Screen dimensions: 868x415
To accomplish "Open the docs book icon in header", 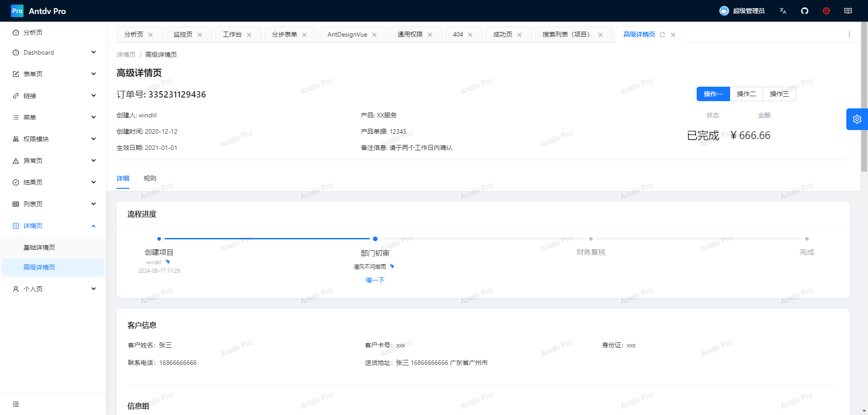I will click(x=848, y=11).
